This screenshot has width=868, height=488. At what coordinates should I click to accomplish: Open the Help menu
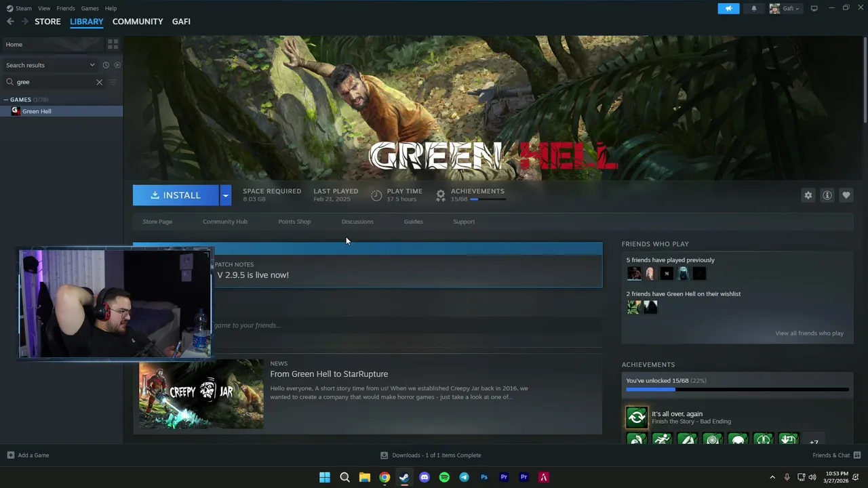(x=111, y=8)
